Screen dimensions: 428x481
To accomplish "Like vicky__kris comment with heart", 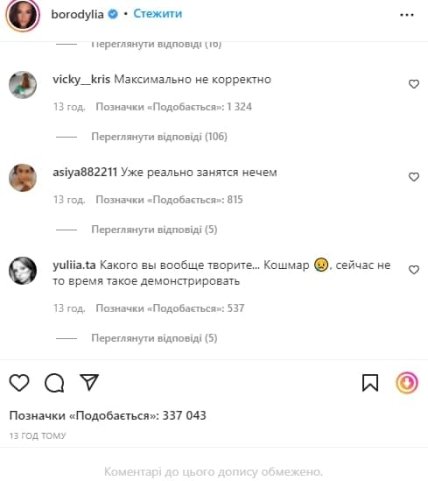I will (x=414, y=84).
